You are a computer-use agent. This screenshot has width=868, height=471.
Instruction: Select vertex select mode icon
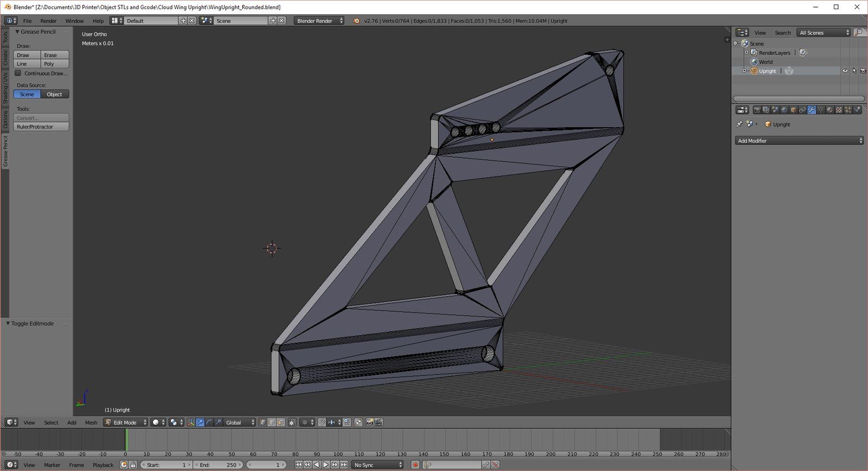coord(263,422)
